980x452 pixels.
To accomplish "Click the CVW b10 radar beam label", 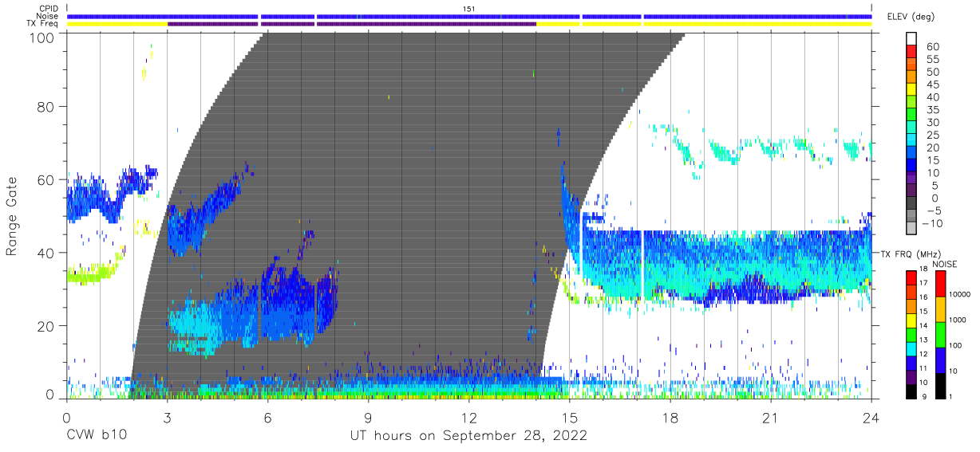I will tap(96, 436).
